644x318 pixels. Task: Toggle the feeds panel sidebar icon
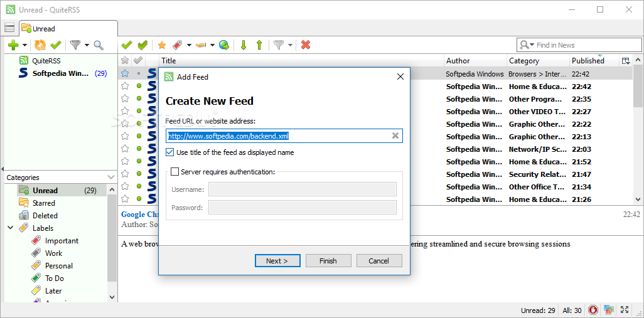9,28
